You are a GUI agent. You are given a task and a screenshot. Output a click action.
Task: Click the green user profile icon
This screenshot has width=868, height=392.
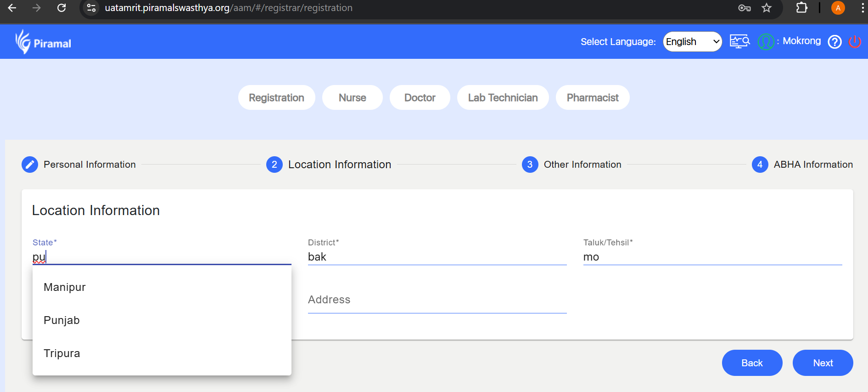[766, 42]
